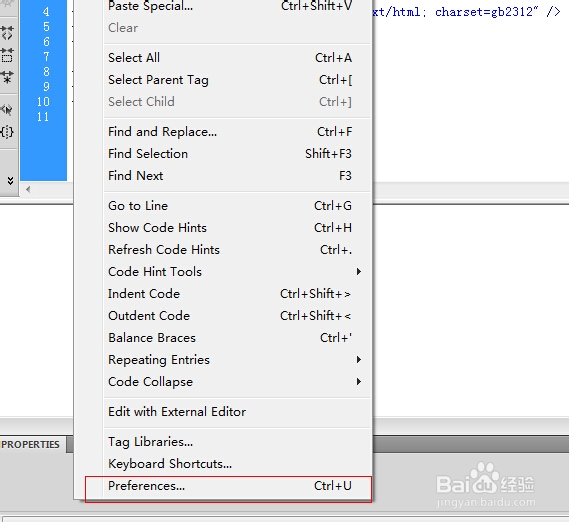
Task: Click line number 6 in gutter
Action: click(46, 42)
